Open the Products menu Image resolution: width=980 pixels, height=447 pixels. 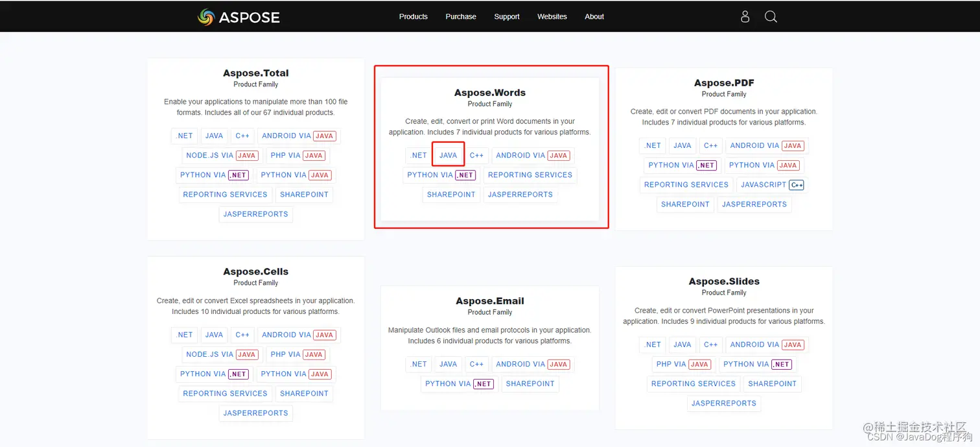tap(414, 17)
